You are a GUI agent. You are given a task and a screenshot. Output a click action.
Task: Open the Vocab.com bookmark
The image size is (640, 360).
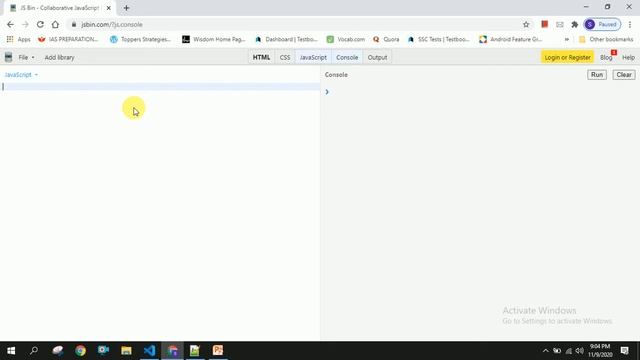point(346,39)
